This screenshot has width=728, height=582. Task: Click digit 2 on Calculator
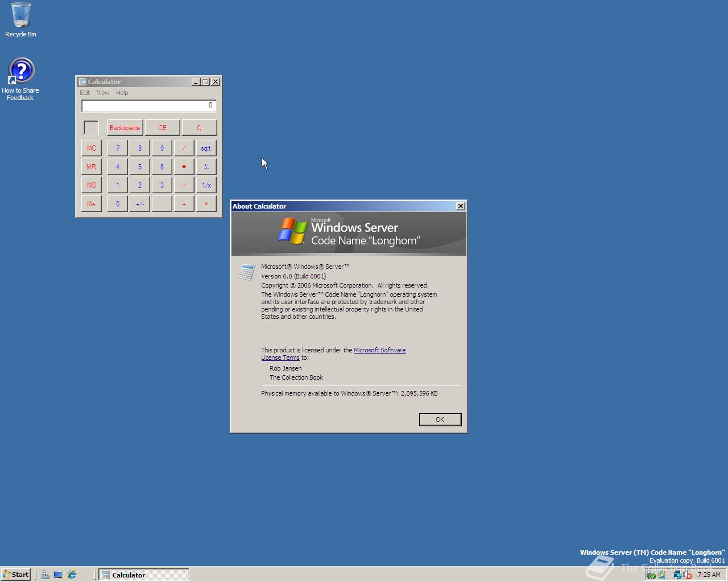(x=140, y=185)
